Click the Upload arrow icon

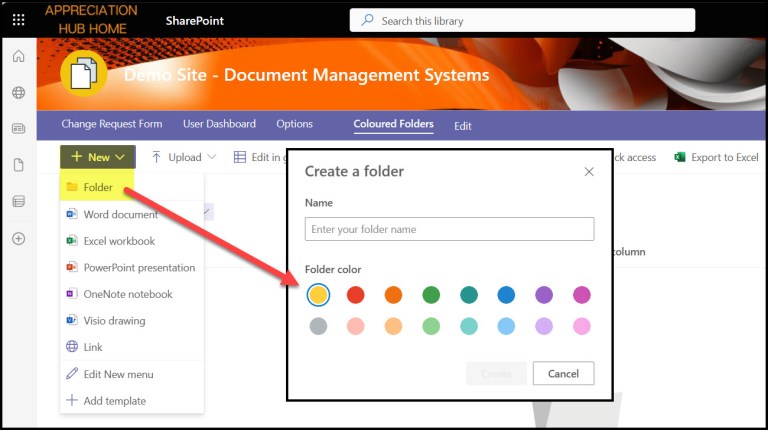(156, 157)
